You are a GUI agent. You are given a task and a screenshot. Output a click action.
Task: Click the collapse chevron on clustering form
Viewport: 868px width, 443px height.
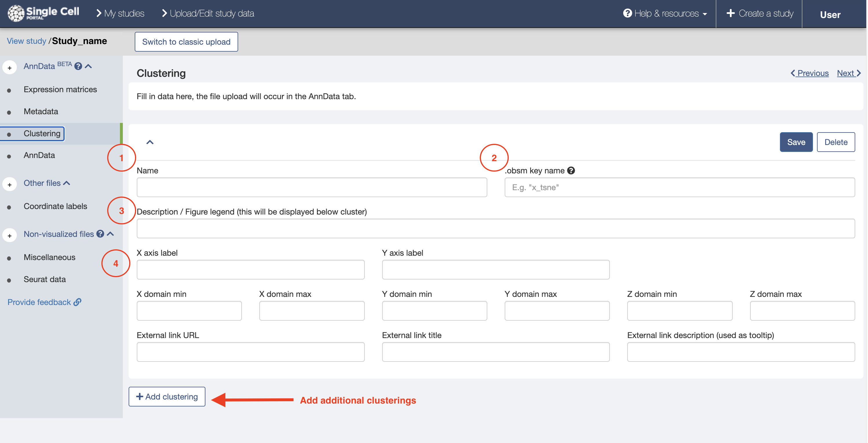click(x=149, y=142)
